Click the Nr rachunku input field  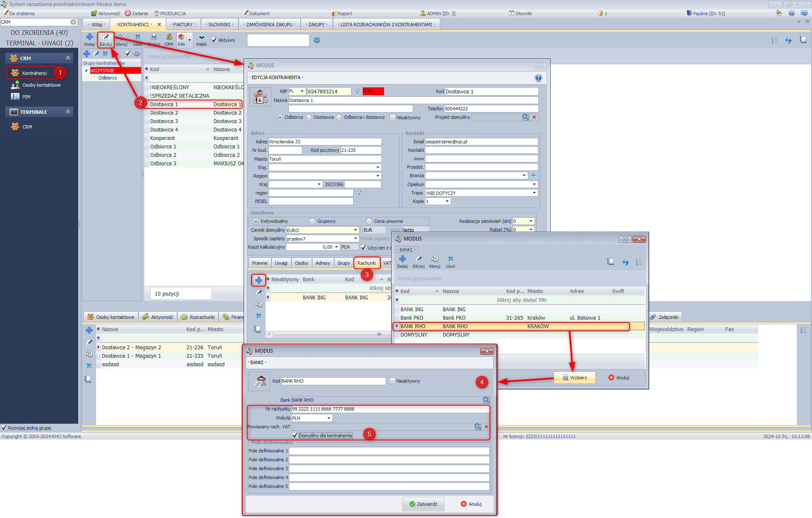tap(389, 409)
